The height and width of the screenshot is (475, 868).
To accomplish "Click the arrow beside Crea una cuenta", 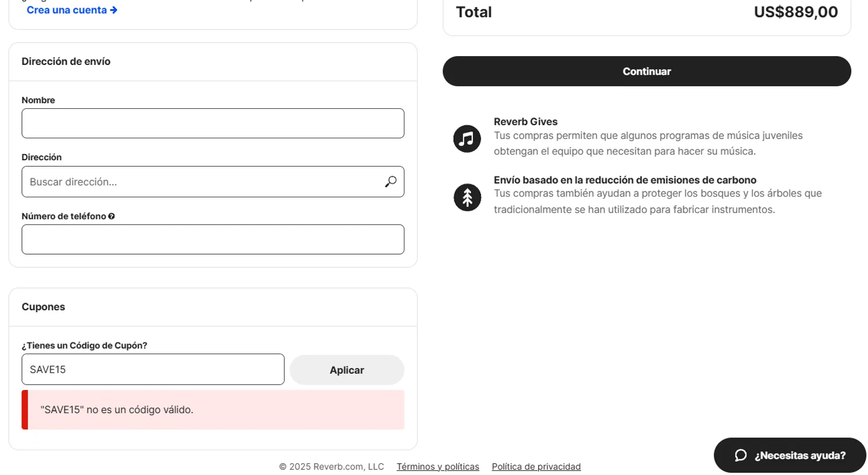I will (114, 10).
